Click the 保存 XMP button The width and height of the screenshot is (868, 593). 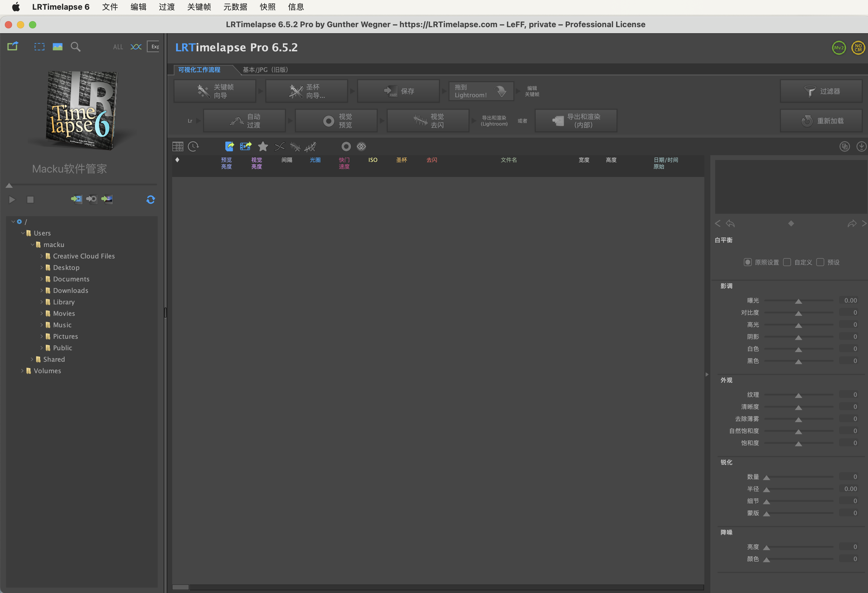point(398,91)
